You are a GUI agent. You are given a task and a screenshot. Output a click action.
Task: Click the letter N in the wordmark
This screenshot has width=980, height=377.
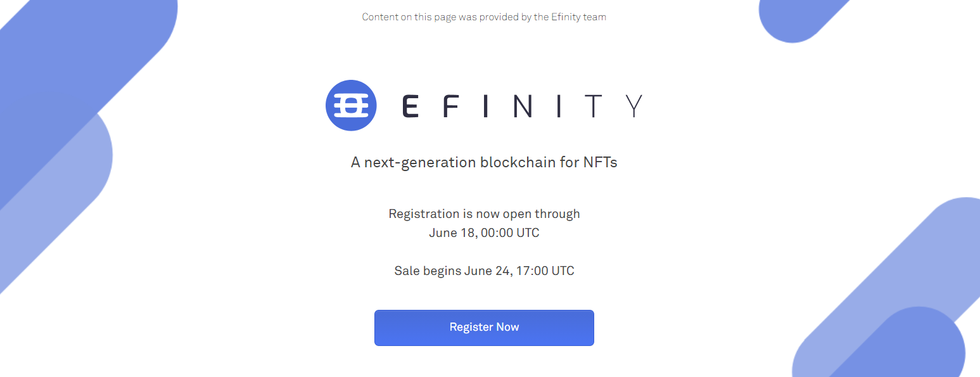[x=523, y=106]
